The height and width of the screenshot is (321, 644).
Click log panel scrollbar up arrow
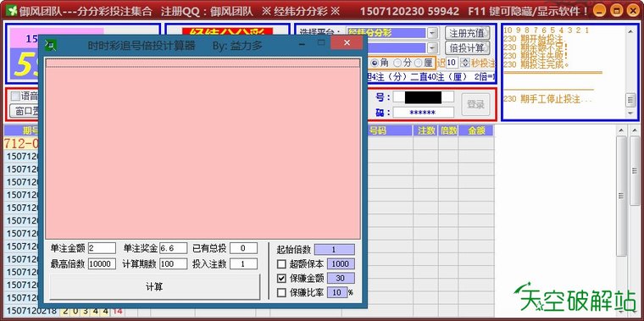pyautogui.click(x=630, y=30)
